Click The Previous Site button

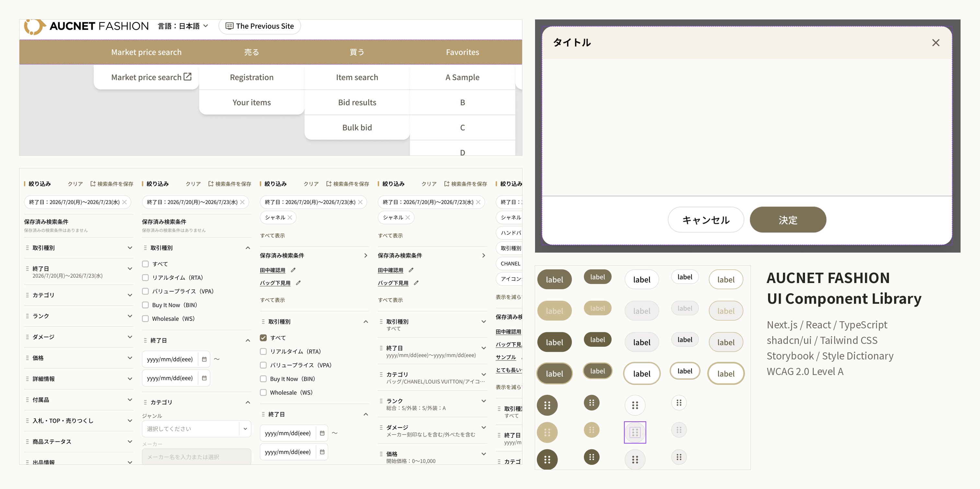point(260,26)
